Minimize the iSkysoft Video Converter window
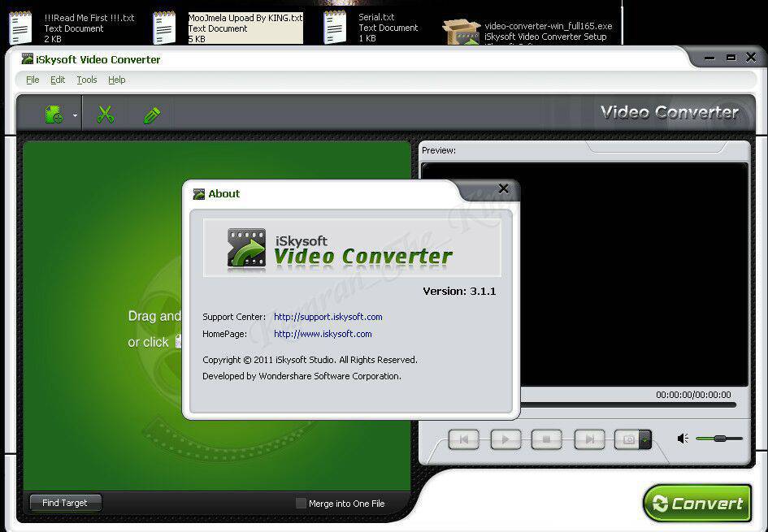The height and width of the screenshot is (532, 768). pos(709,58)
